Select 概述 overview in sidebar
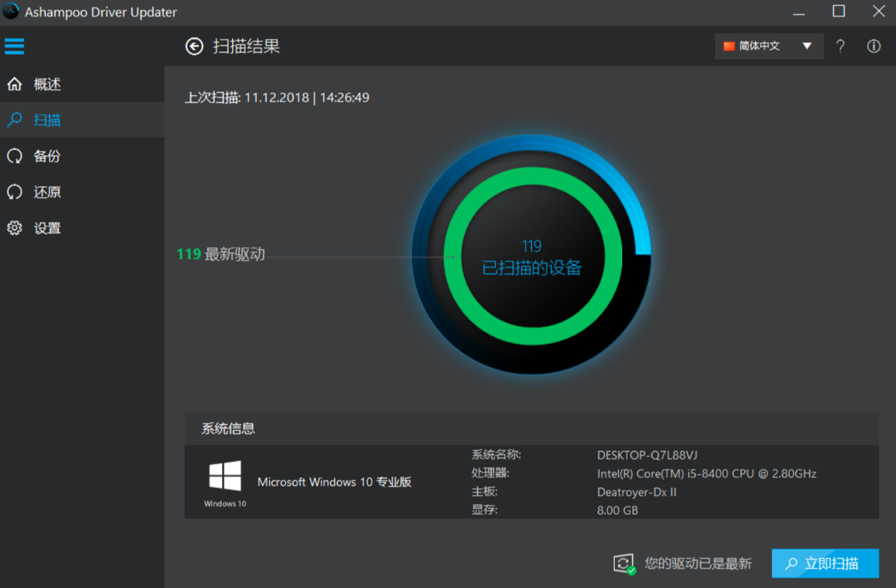The image size is (896, 588). click(x=47, y=84)
